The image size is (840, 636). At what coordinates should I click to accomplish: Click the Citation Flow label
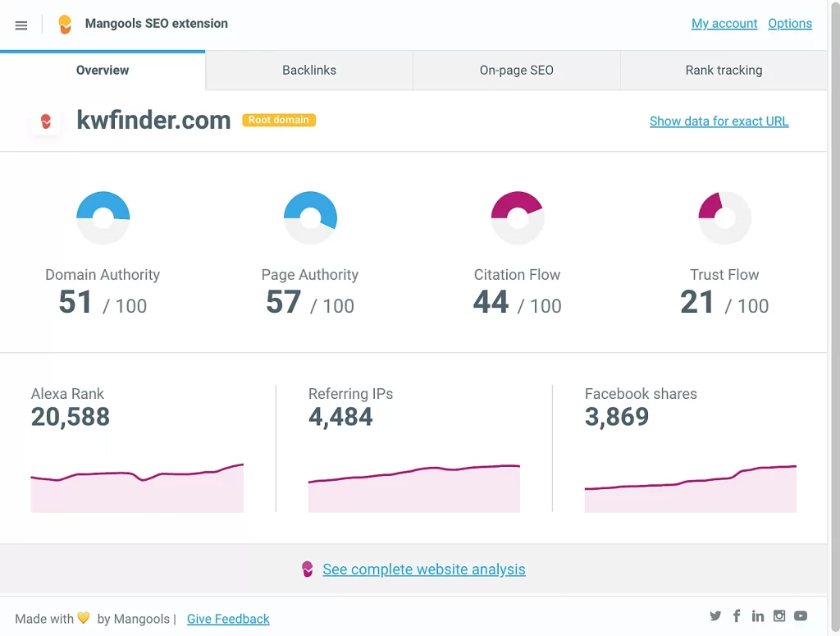517,274
